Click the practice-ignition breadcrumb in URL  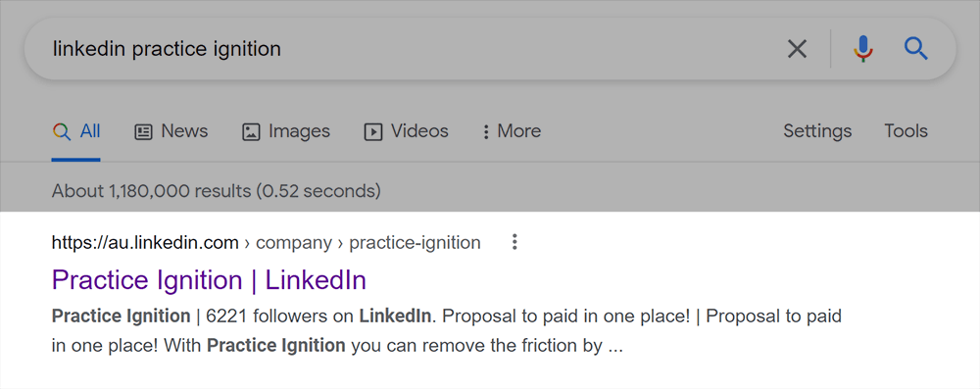click(415, 243)
